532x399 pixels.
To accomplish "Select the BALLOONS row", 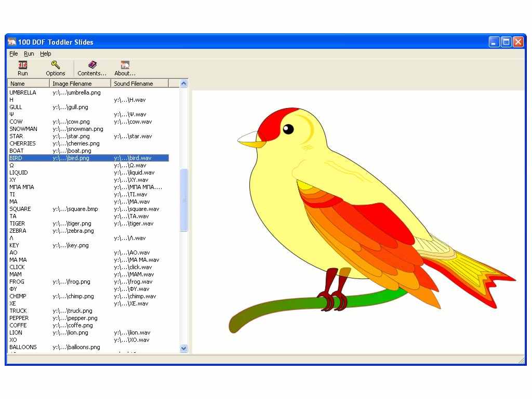I will 88,347.
